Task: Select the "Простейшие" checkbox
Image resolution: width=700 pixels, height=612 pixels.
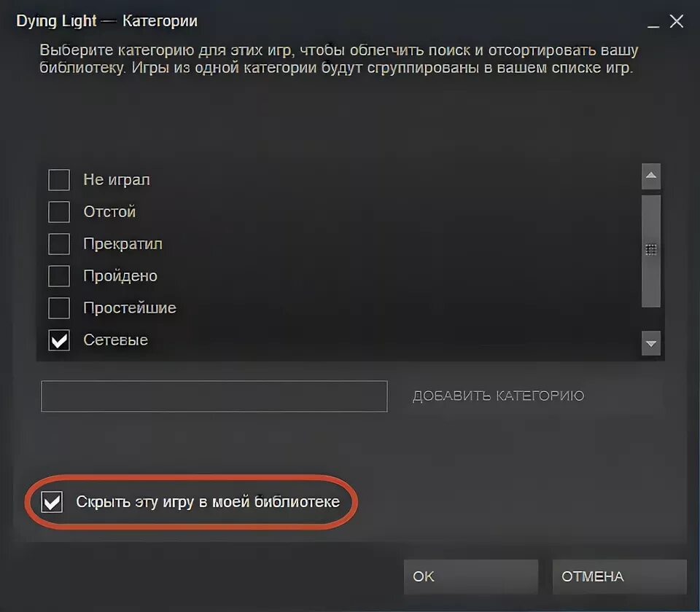Action: pyautogui.click(x=59, y=308)
